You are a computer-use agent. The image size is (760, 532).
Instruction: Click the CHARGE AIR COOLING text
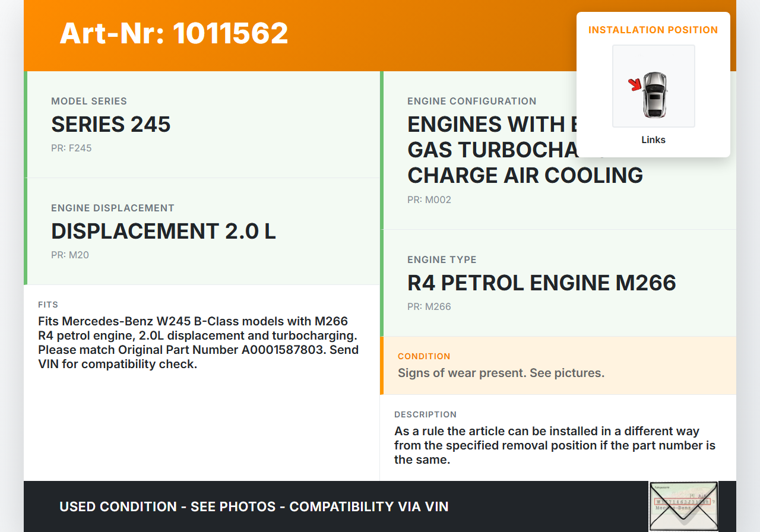pos(525,175)
